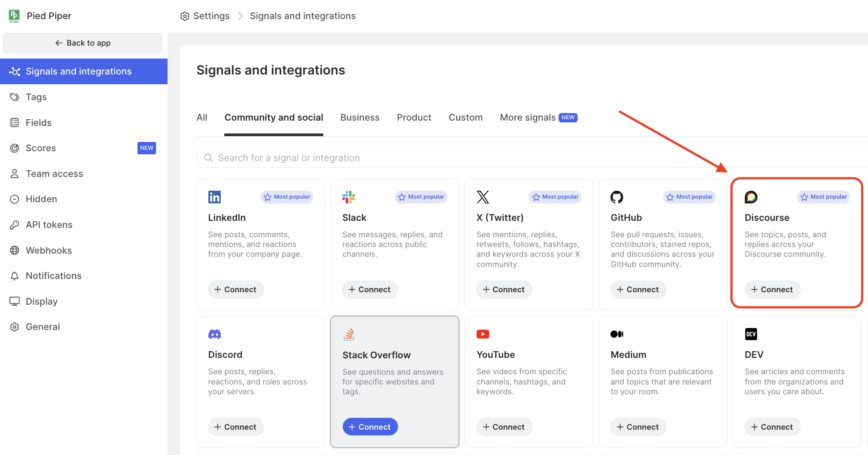Open the Product tab
The height and width of the screenshot is (455, 868).
click(414, 118)
